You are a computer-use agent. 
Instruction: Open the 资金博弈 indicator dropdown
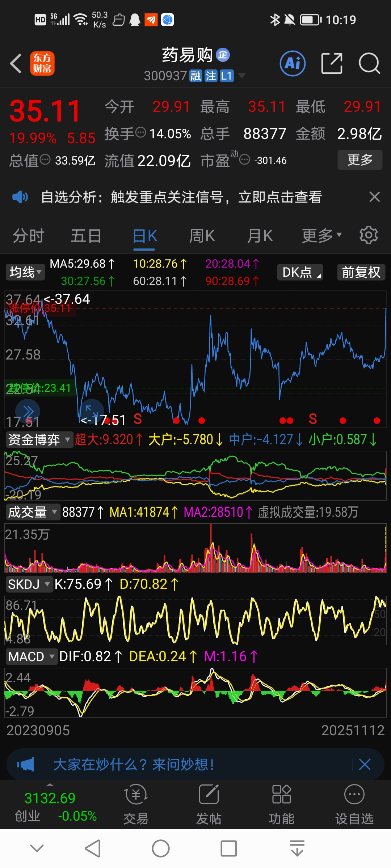pyautogui.click(x=39, y=439)
